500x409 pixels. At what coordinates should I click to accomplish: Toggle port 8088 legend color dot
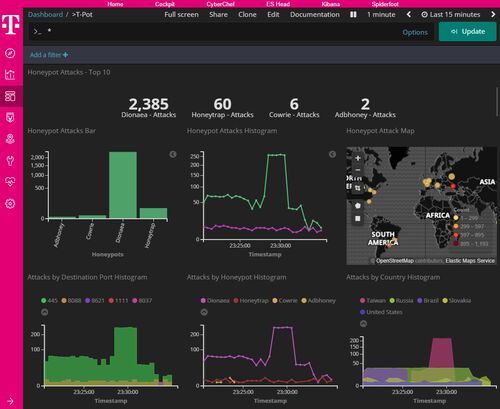click(x=64, y=301)
